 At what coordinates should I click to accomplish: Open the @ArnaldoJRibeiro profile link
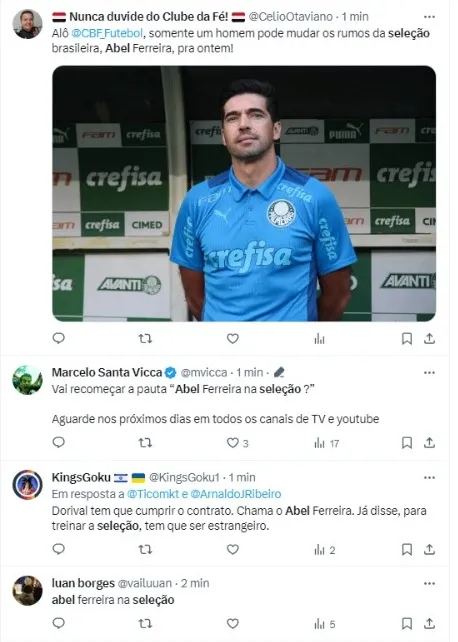(236, 494)
